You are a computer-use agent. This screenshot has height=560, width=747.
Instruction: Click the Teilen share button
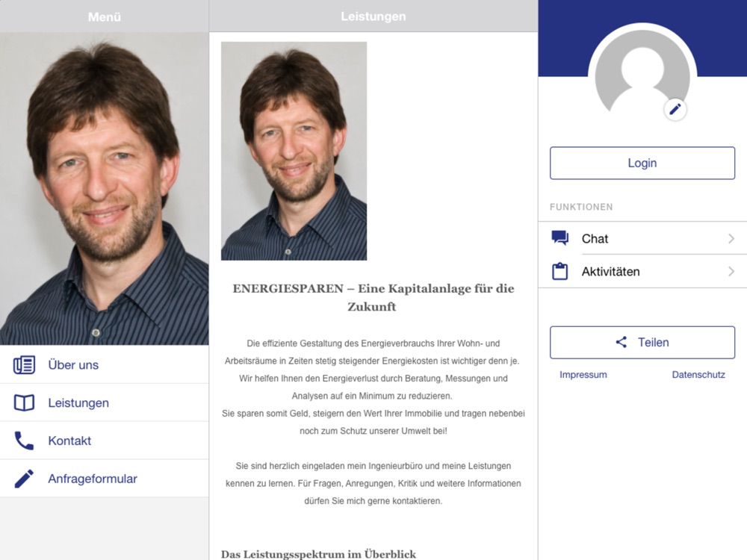point(642,343)
